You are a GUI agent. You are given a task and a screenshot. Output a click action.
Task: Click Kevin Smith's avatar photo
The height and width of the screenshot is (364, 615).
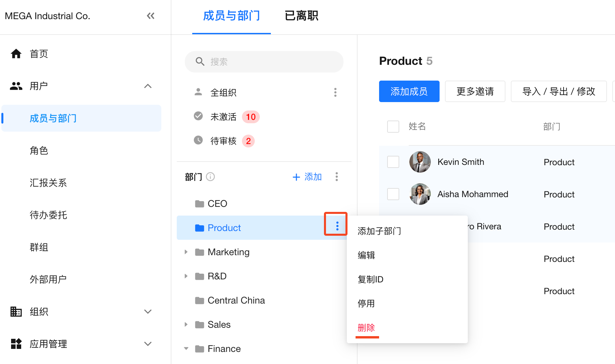(x=420, y=162)
